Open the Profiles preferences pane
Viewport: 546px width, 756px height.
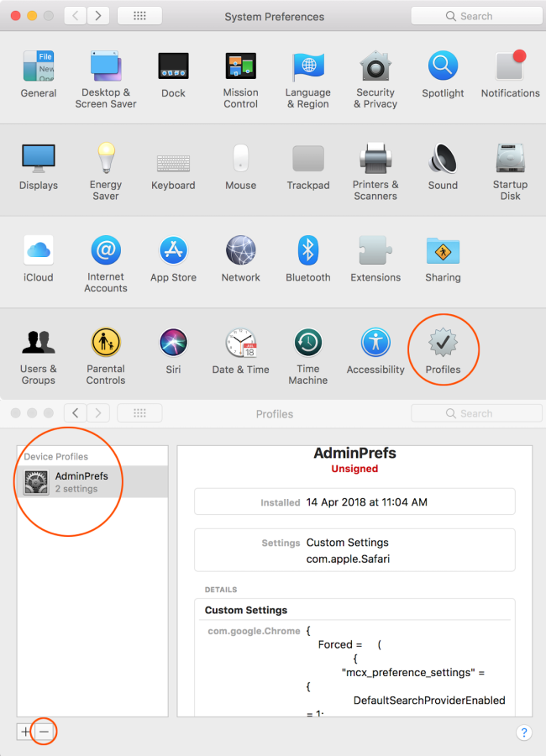click(443, 351)
